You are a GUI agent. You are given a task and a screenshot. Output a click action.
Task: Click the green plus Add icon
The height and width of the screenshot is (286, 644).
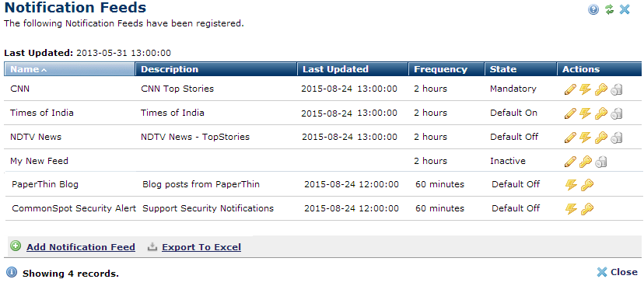click(x=16, y=246)
